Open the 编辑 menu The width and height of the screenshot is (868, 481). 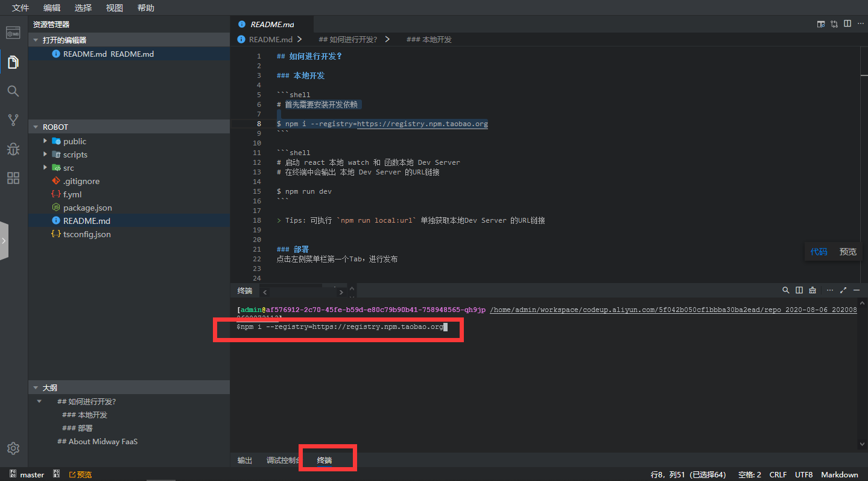(52, 8)
